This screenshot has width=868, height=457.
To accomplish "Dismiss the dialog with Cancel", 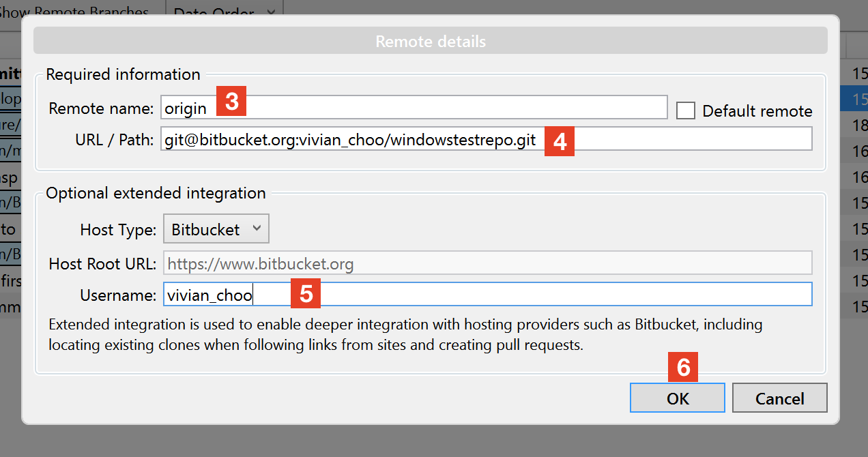I will point(779,398).
